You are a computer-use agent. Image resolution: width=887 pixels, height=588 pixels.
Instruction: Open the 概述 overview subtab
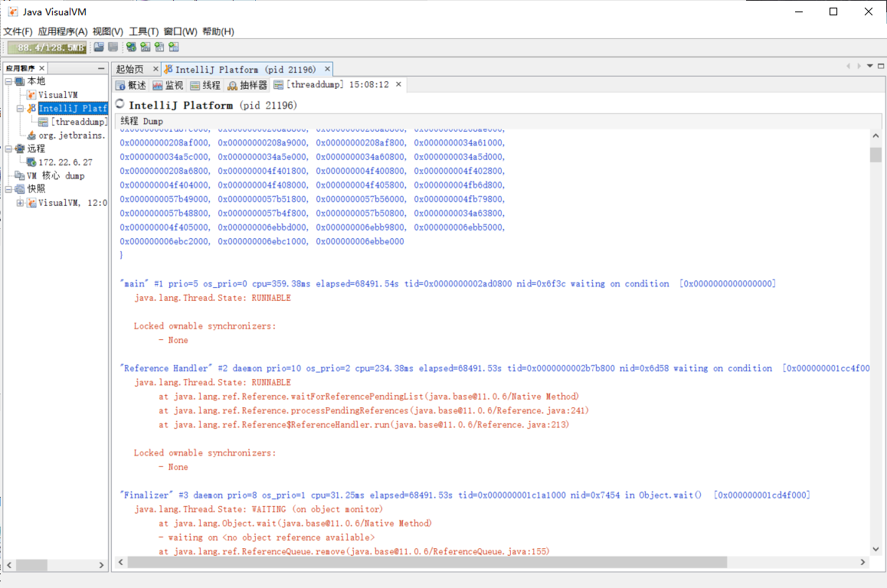(x=131, y=86)
